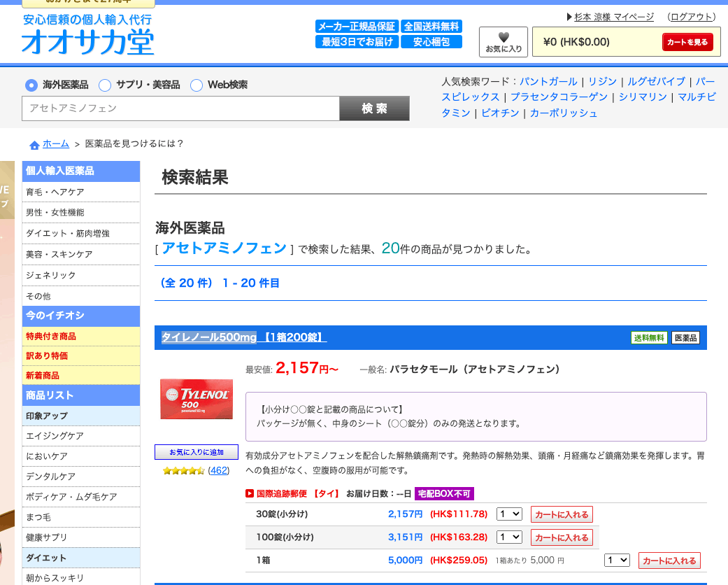Open the 462 reviews link
The image size is (728, 585).
(x=219, y=471)
